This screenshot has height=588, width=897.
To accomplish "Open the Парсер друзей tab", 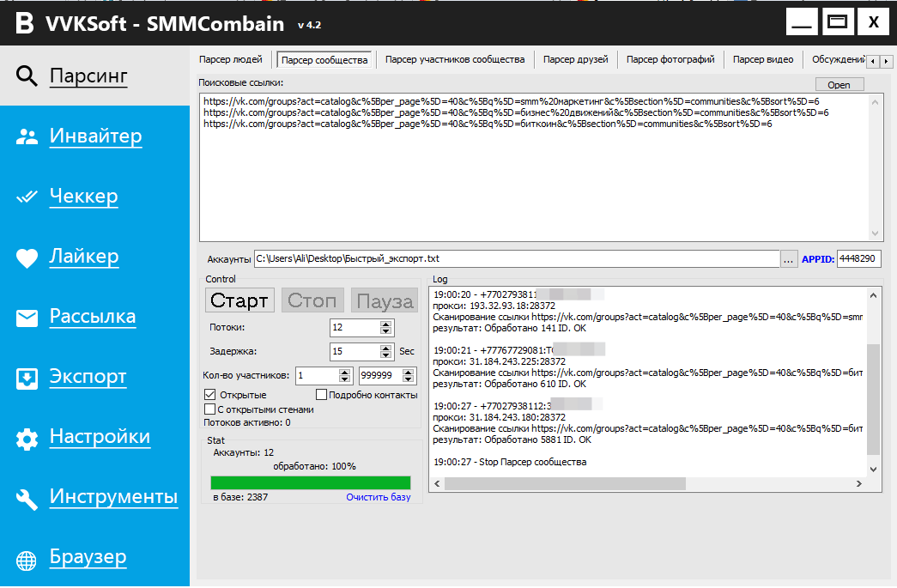I will pyautogui.click(x=575, y=59).
